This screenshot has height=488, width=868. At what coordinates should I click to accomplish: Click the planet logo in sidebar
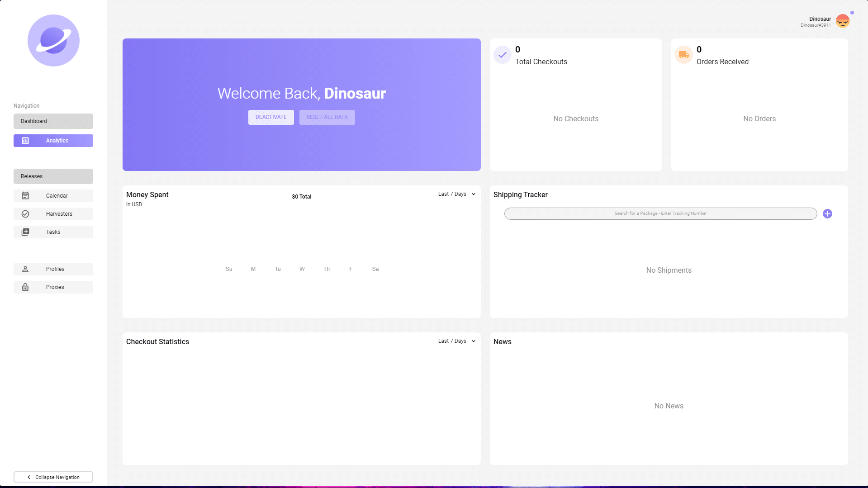pos(53,41)
